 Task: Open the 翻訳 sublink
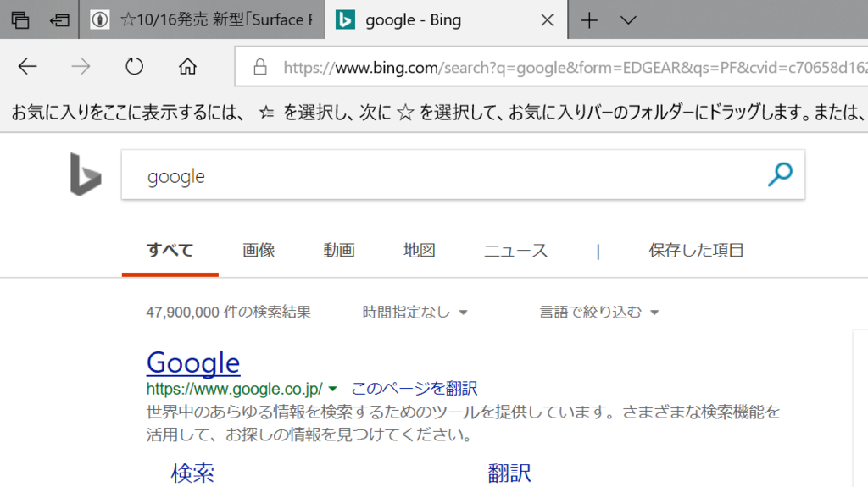tap(509, 473)
